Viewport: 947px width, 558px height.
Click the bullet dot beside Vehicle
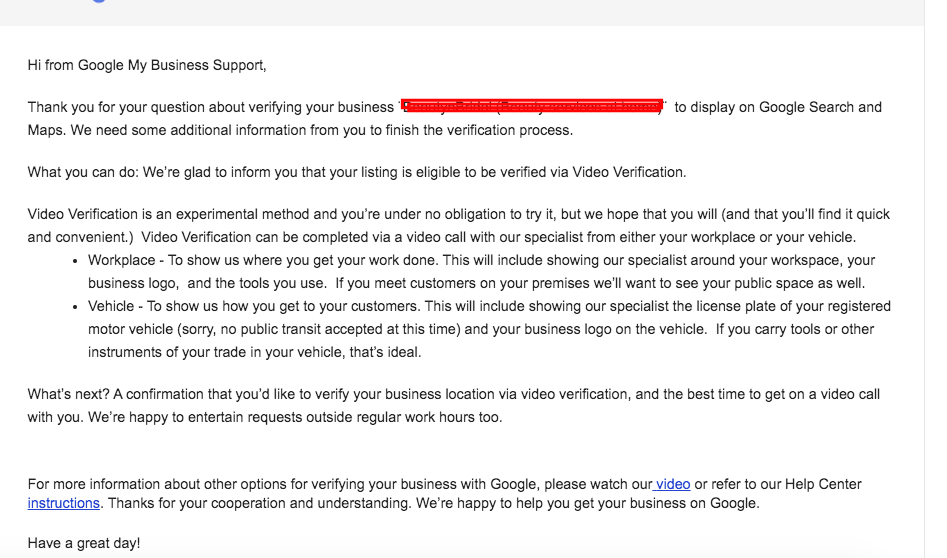[x=75, y=307]
